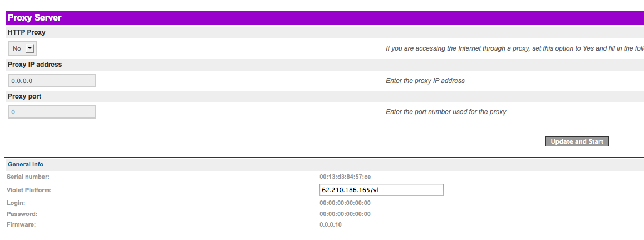Click the 'Enter the proxy IP address' hint

425,81
